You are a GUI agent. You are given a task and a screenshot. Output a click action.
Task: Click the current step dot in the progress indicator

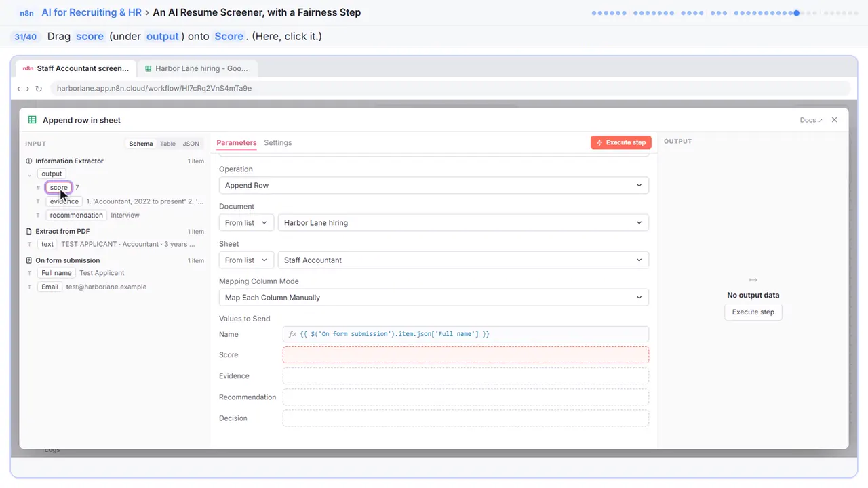coord(797,12)
